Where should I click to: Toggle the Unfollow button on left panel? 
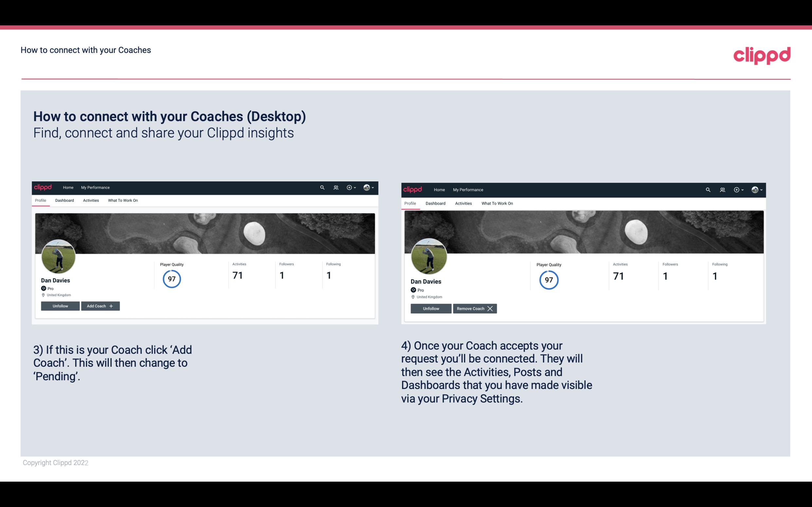(60, 306)
